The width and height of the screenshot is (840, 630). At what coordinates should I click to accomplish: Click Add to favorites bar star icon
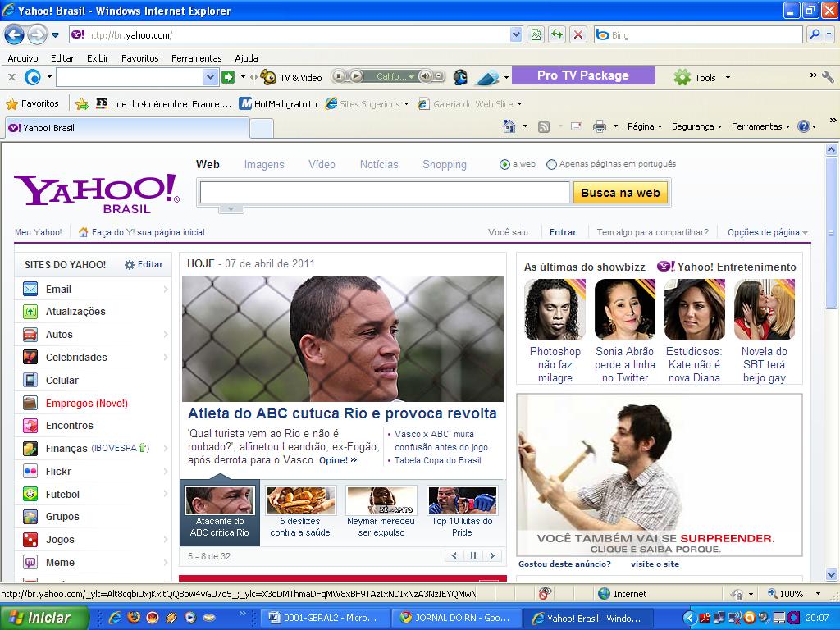[x=82, y=104]
